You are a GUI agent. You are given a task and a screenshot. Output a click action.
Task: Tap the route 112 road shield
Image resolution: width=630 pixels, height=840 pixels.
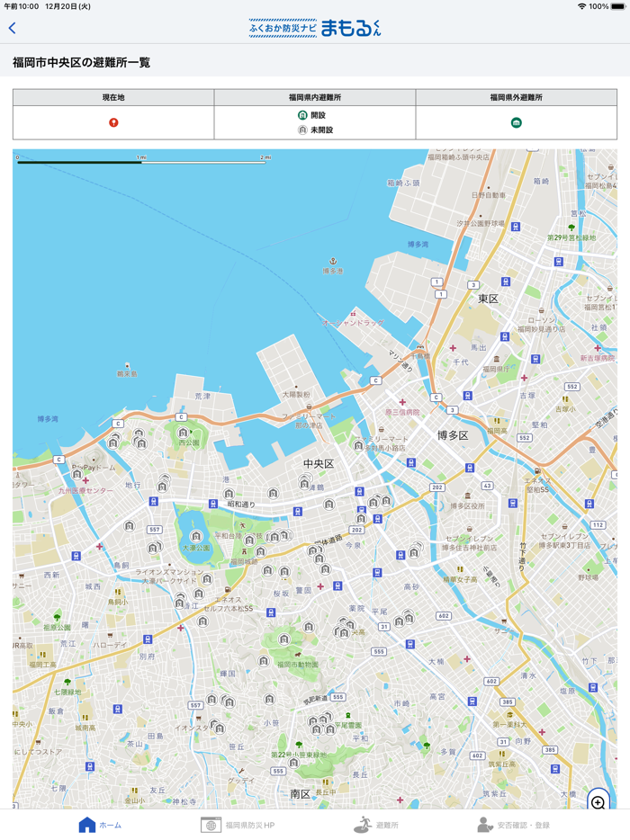click(598, 525)
